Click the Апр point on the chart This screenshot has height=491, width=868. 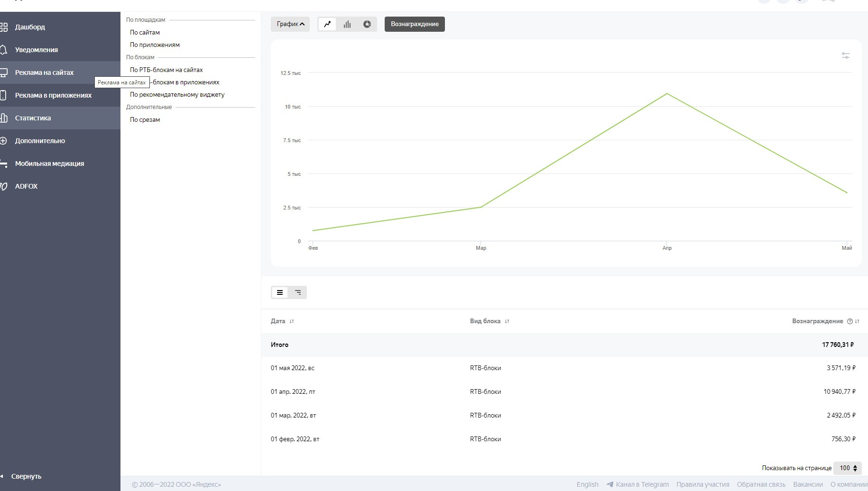(667, 93)
